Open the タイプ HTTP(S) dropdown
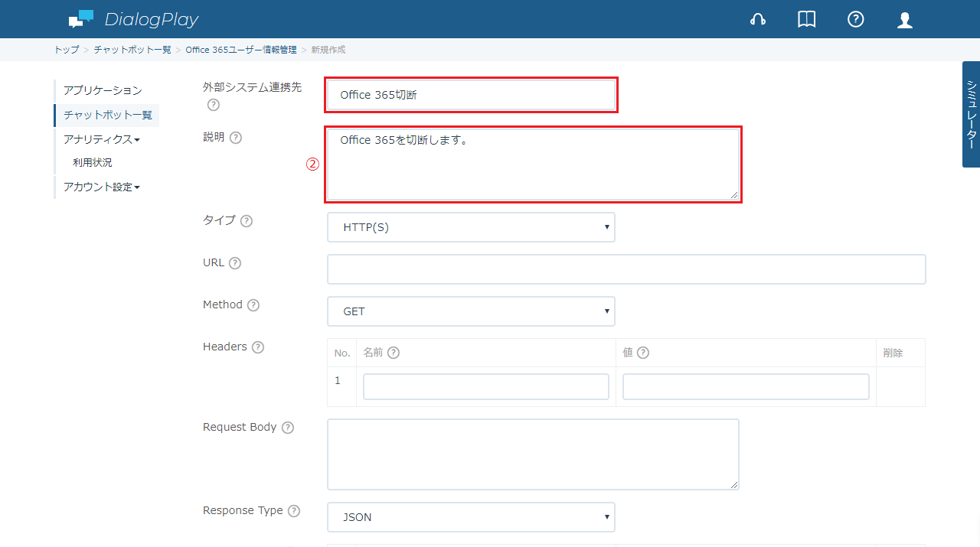Viewport: 980px width, 547px height. coord(471,227)
